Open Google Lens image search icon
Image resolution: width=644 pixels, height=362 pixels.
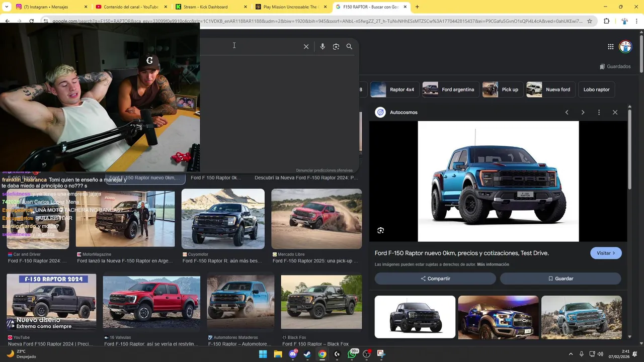336,46
